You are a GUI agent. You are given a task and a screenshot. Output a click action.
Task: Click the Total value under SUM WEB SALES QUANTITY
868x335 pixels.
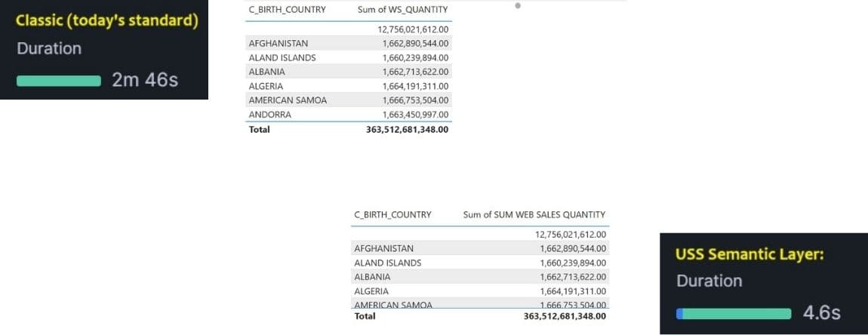pos(565,316)
